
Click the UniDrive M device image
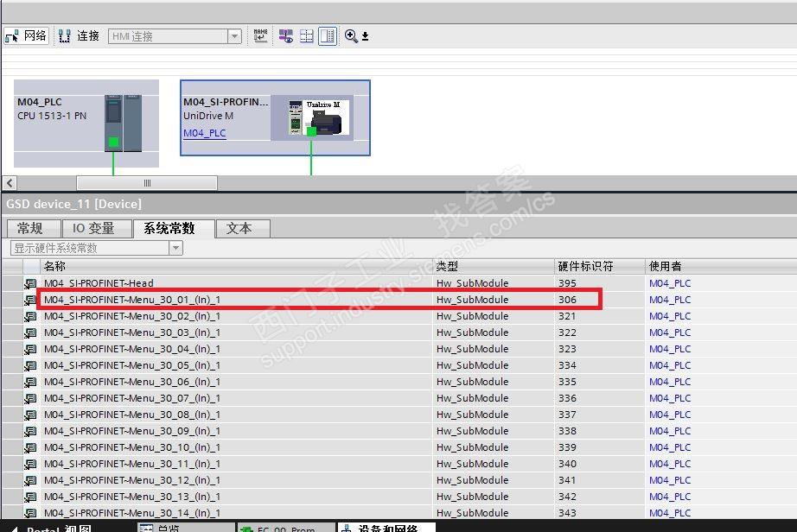319,117
